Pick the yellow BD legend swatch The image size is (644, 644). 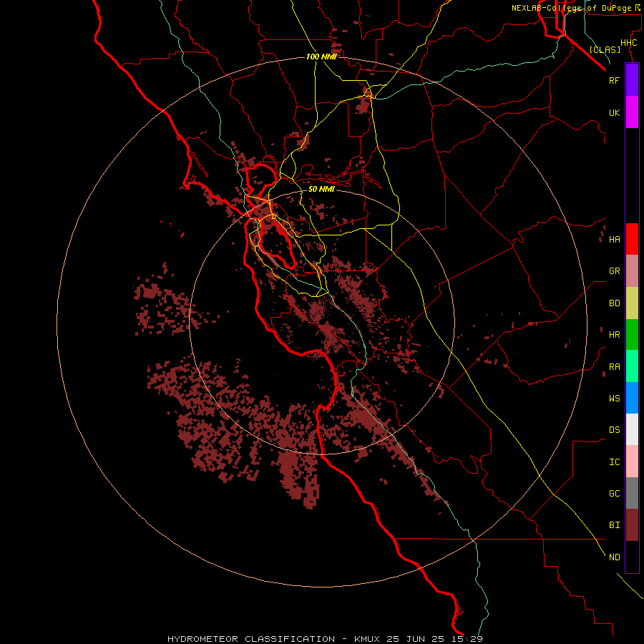(x=632, y=303)
